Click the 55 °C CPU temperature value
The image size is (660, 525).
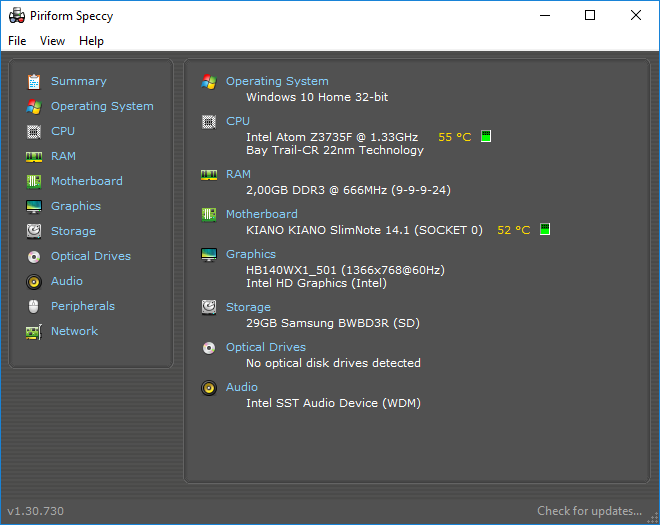pyautogui.click(x=455, y=137)
